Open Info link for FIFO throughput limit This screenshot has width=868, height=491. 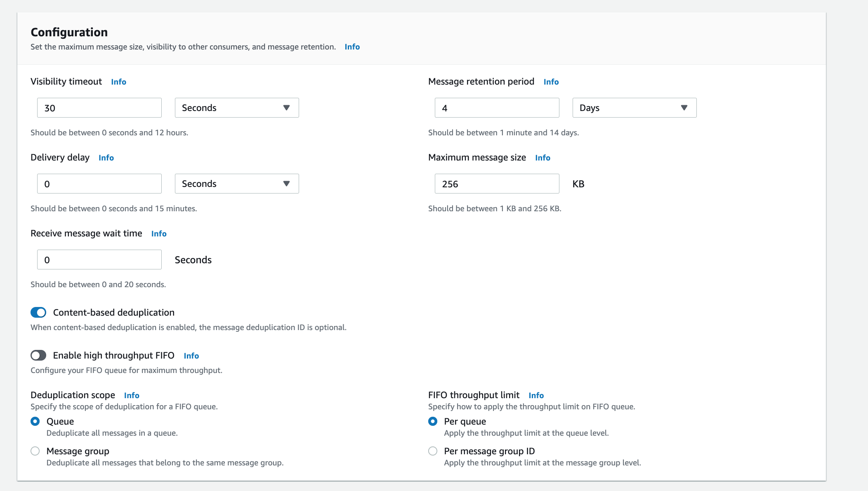tap(536, 395)
